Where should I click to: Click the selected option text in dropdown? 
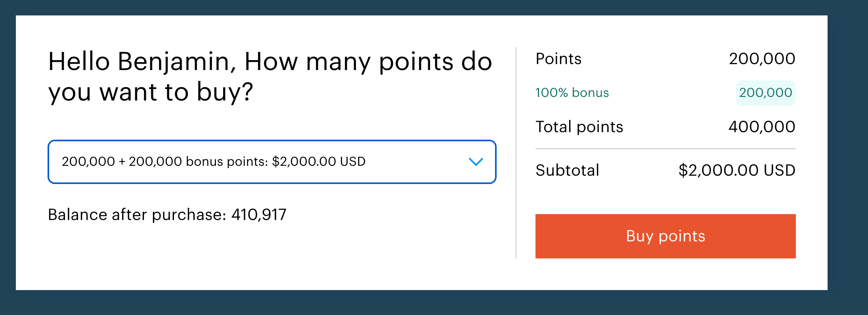pyautogui.click(x=214, y=161)
